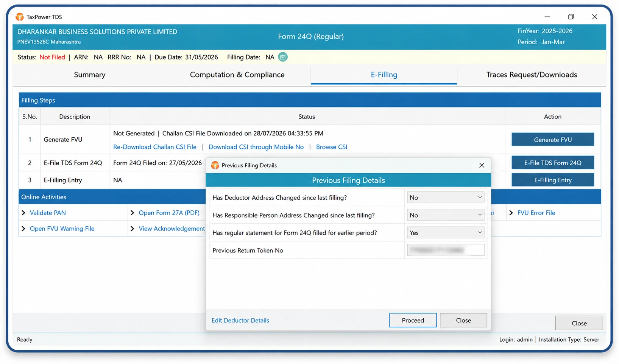Open Traces Request/Downloads tab

[x=532, y=75]
